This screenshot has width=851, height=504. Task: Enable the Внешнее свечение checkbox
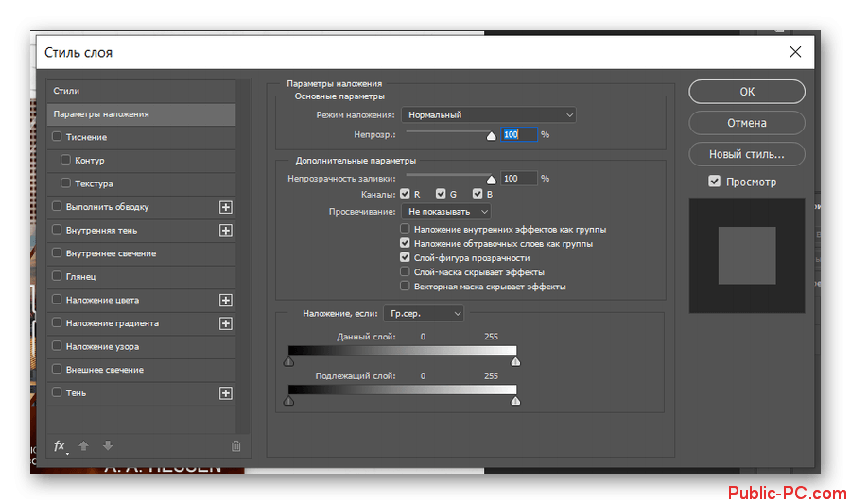(x=57, y=369)
